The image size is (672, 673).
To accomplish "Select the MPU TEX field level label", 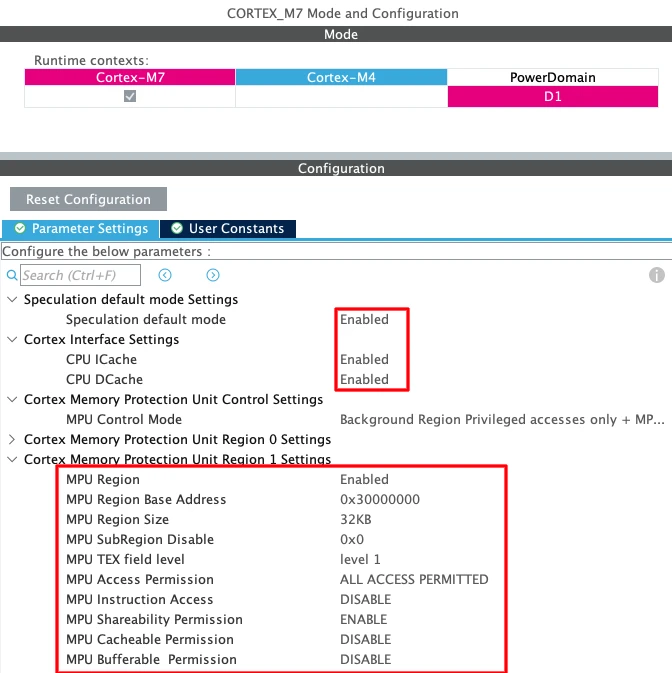I will click(x=125, y=559).
